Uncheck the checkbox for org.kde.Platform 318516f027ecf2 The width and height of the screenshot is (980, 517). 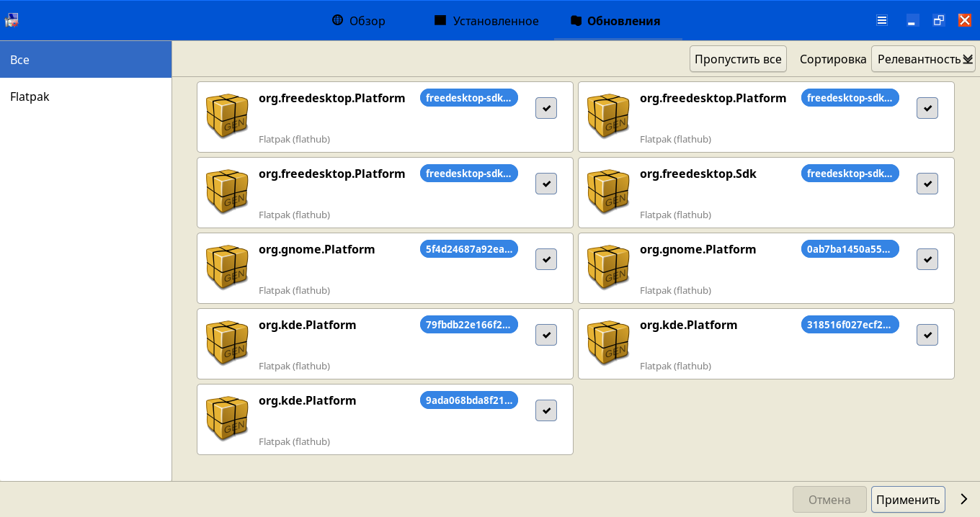927,335
